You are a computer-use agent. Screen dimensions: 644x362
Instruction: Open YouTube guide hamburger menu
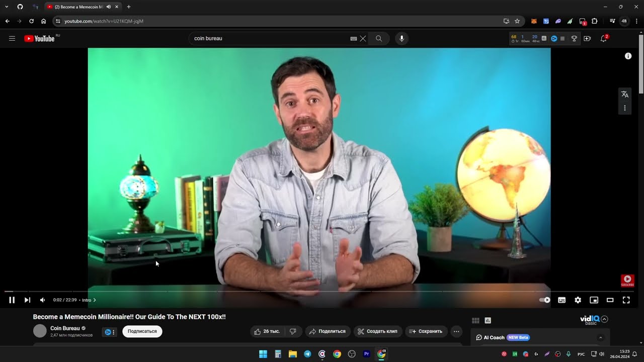tap(12, 38)
